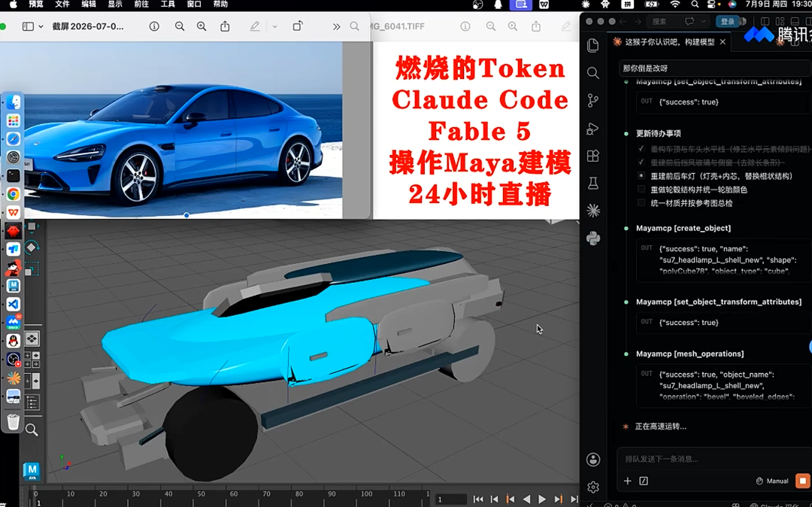Expand Mayamcp [create_object] tool call
Viewport: 812px width, 507px height.
pyautogui.click(x=683, y=228)
